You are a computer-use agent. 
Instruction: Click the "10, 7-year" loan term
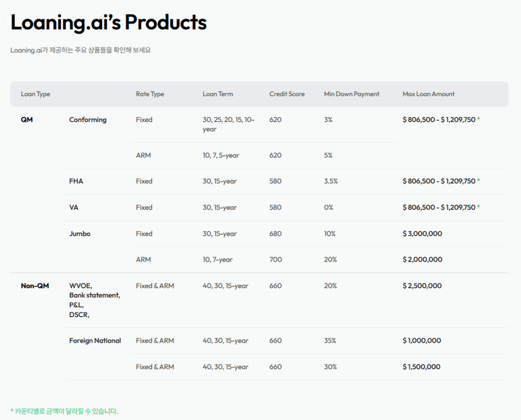pyautogui.click(x=218, y=260)
